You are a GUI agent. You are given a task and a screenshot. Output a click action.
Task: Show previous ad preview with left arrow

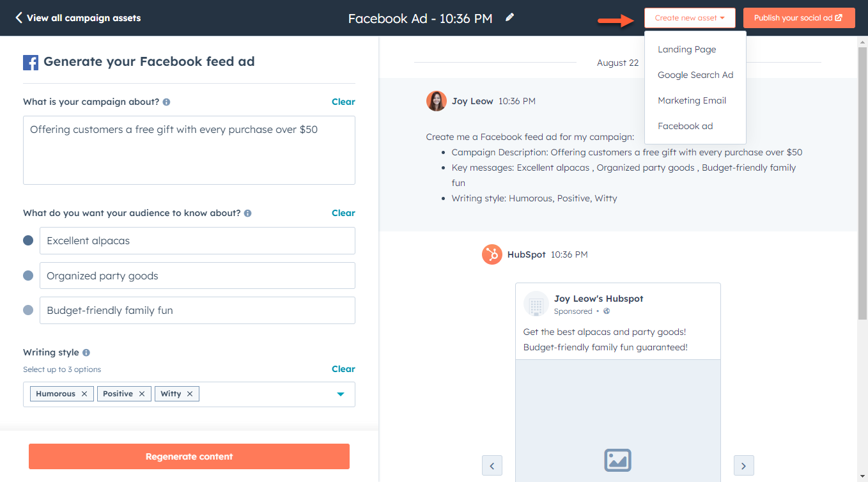pyautogui.click(x=492, y=465)
